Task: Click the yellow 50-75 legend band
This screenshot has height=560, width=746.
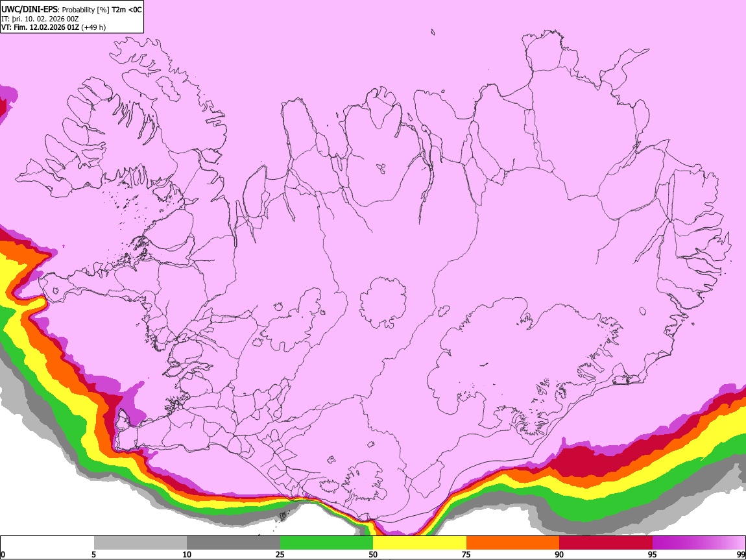Action: click(x=420, y=543)
